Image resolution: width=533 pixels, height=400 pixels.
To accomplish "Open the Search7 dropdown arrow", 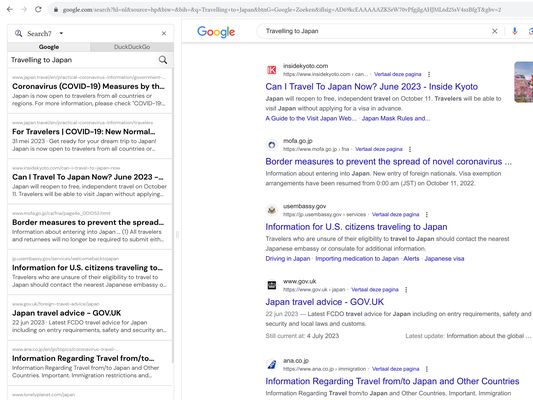I will pyautogui.click(x=61, y=33).
